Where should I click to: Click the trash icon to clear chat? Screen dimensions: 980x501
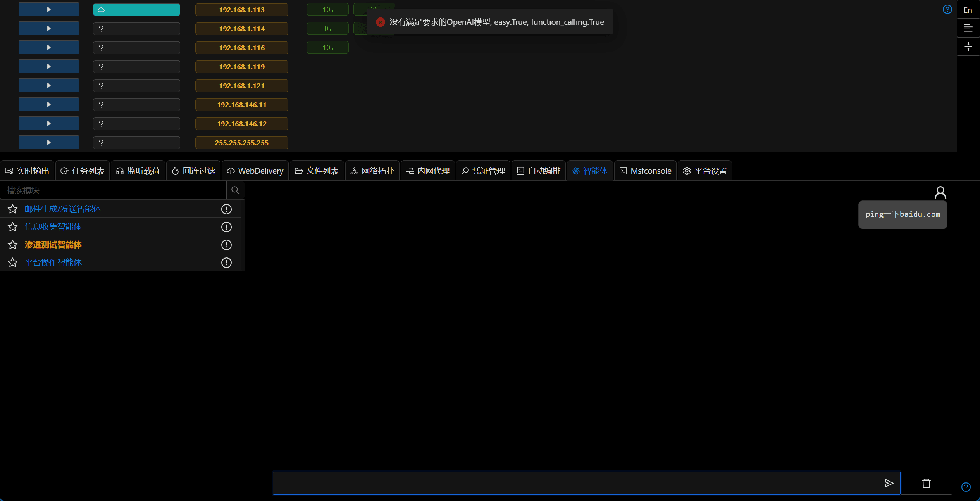tap(926, 483)
